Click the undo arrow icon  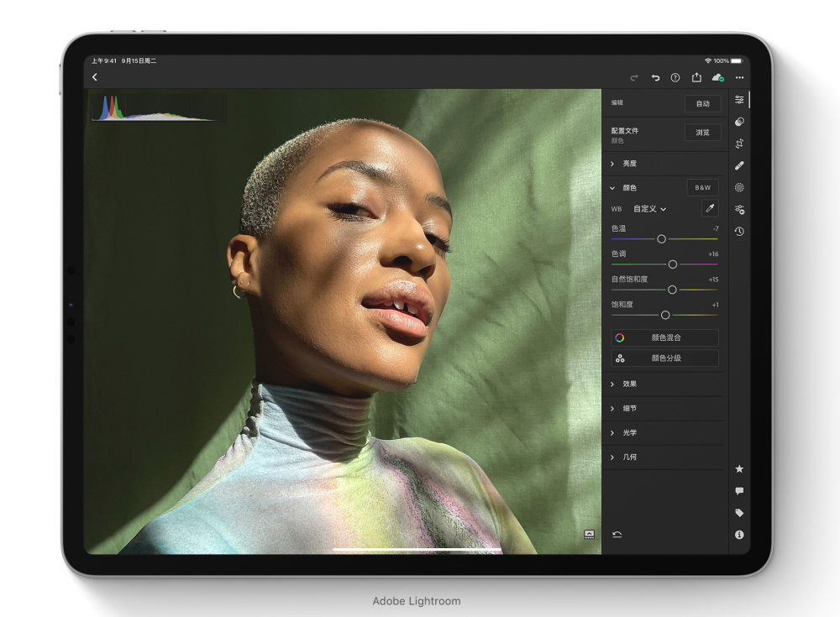[655, 78]
